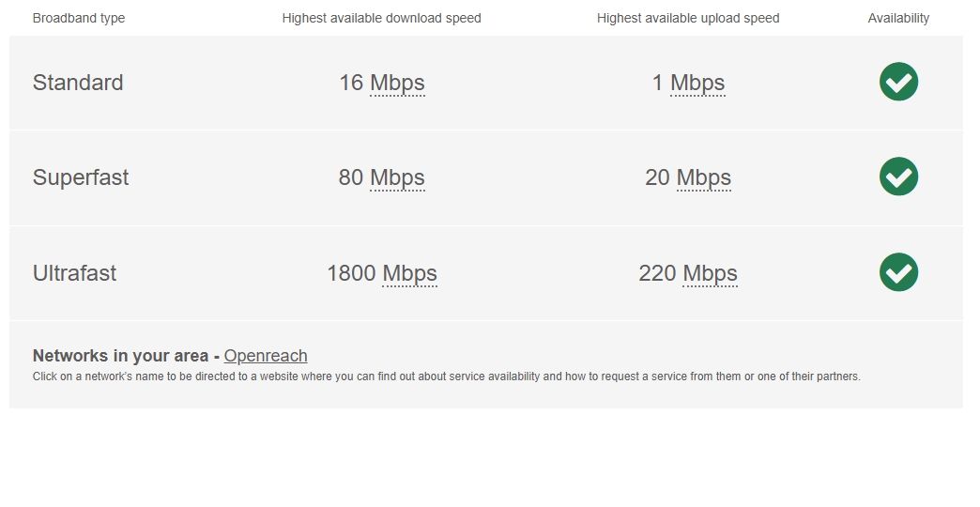
Task: Click Mbps abbreviation in Standard upload speed
Action: tap(697, 84)
